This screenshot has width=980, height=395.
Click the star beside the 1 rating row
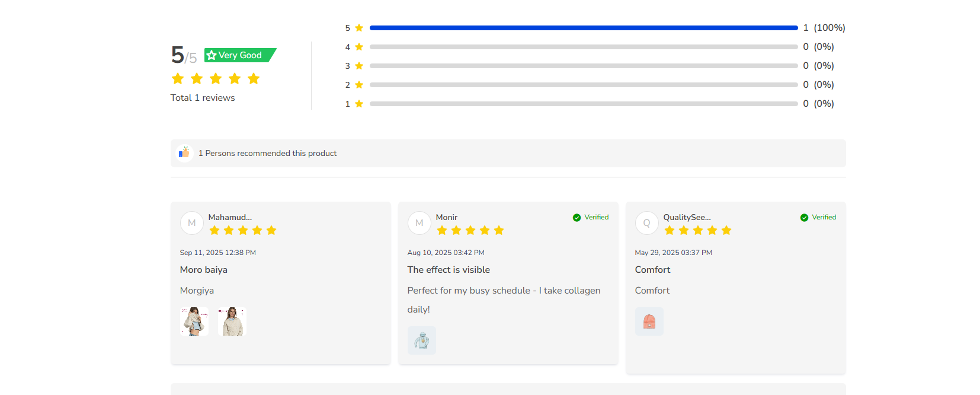(x=359, y=104)
